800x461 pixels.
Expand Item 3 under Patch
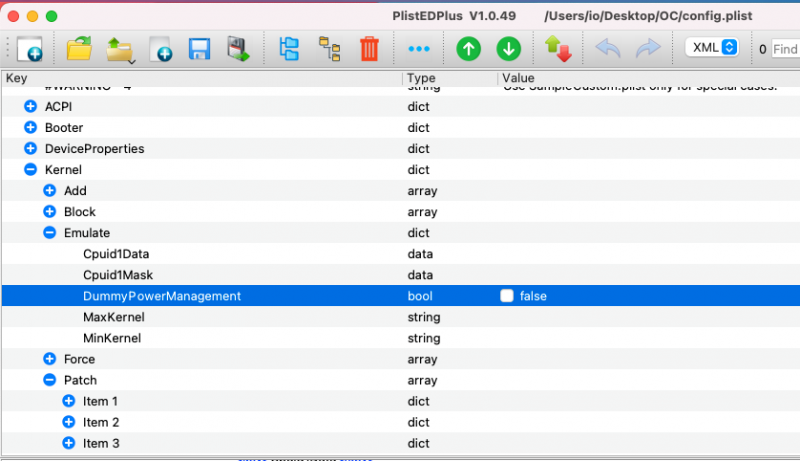[x=68, y=443]
